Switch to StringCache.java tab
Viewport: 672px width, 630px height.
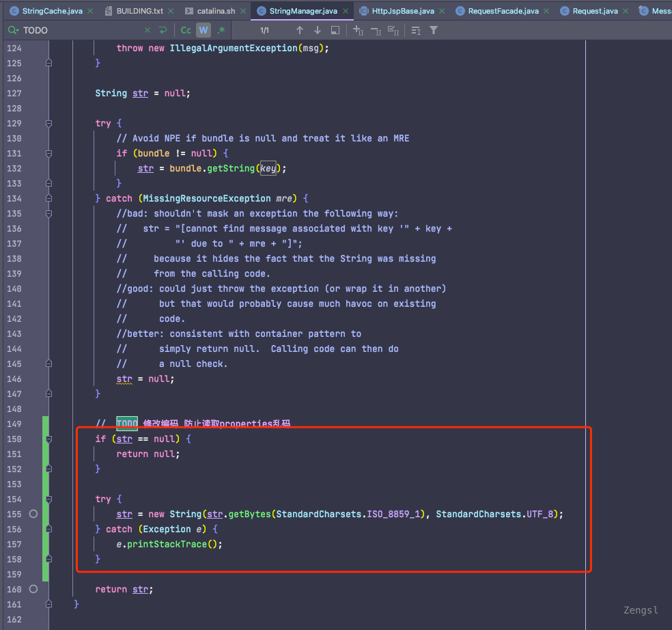click(51, 11)
